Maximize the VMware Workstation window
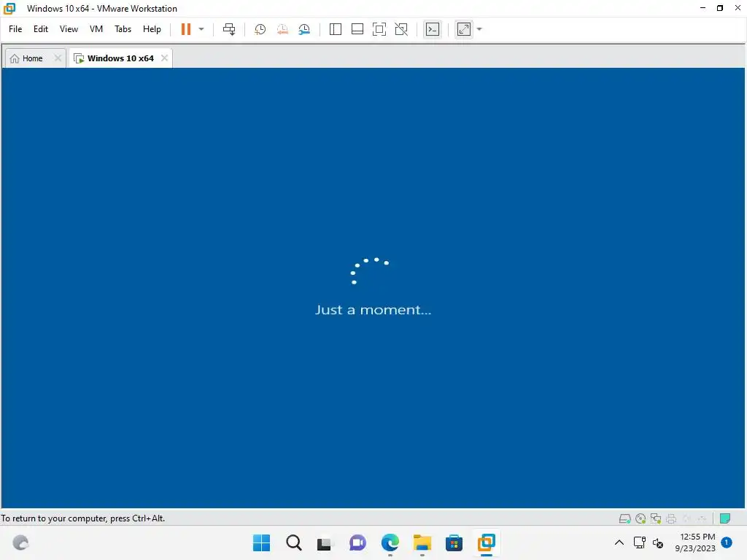 (720, 8)
